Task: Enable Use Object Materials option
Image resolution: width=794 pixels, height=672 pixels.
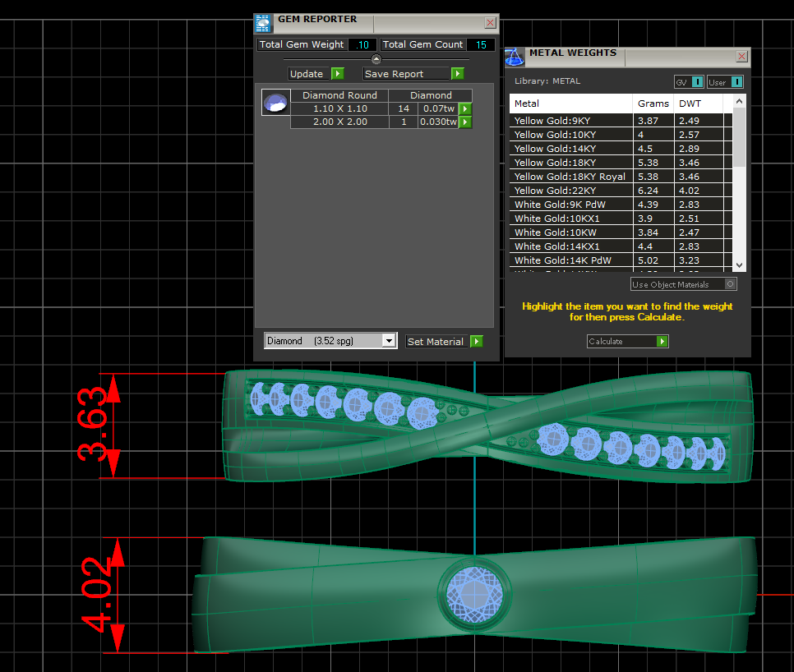Action: tap(729, 284)
